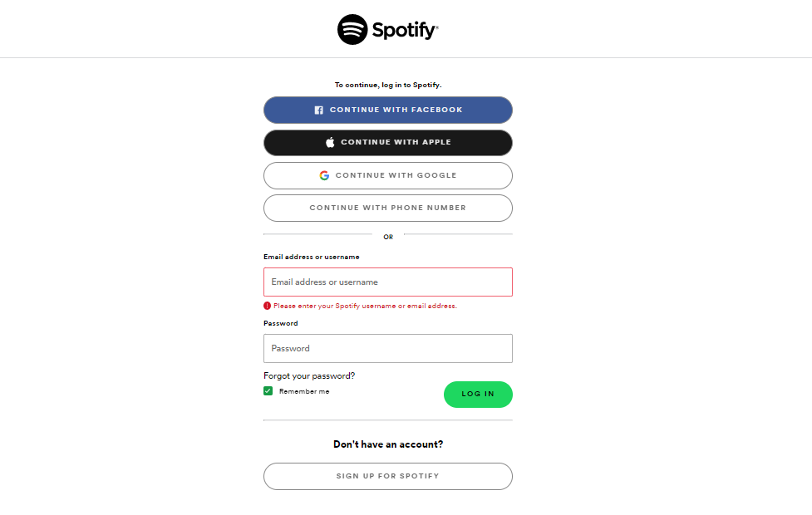Click the red error alert icon
Viewport: 812px width, 515px height.
267,305
